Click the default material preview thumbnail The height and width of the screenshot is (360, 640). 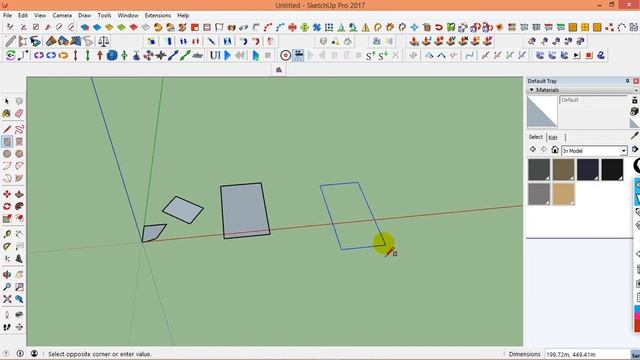[542, 111]
